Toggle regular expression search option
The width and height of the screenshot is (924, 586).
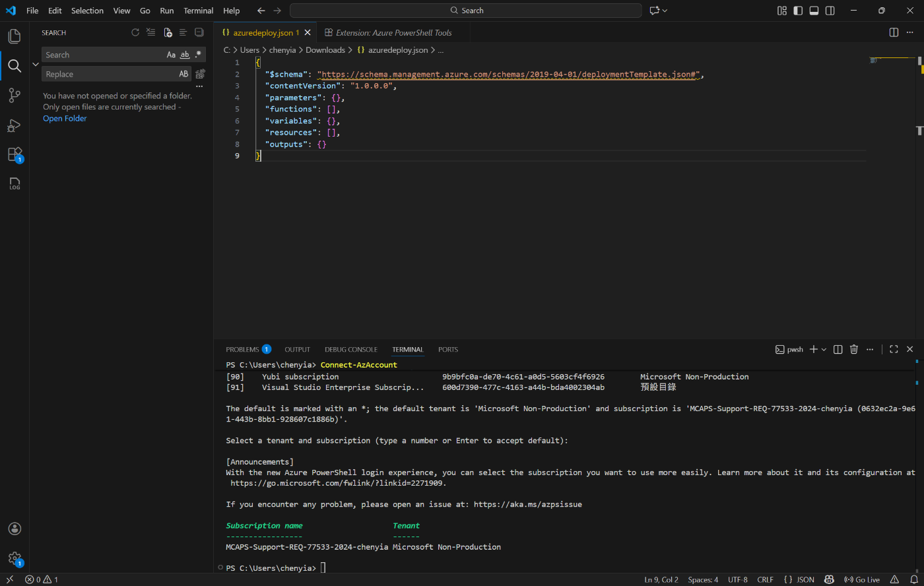(197, 54)
